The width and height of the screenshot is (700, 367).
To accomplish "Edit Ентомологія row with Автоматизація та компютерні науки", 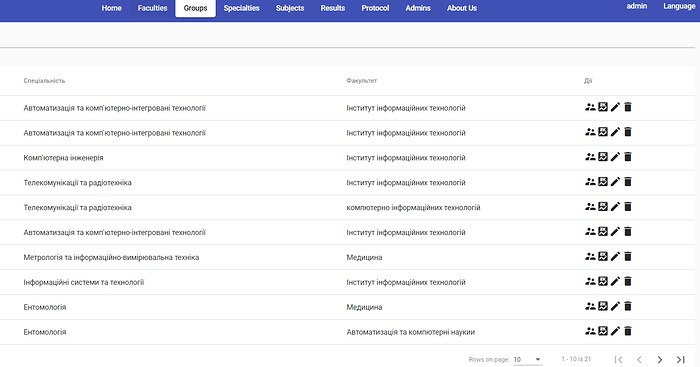I will (615, 332).
